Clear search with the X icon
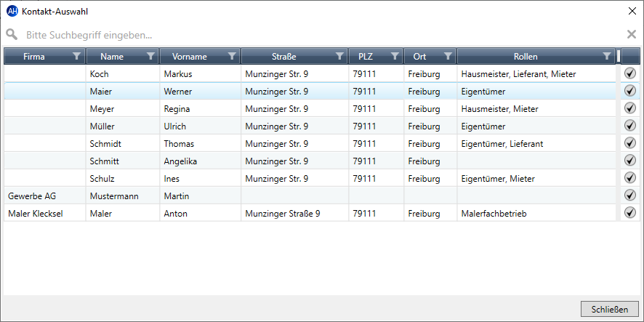 click(632, 34)
